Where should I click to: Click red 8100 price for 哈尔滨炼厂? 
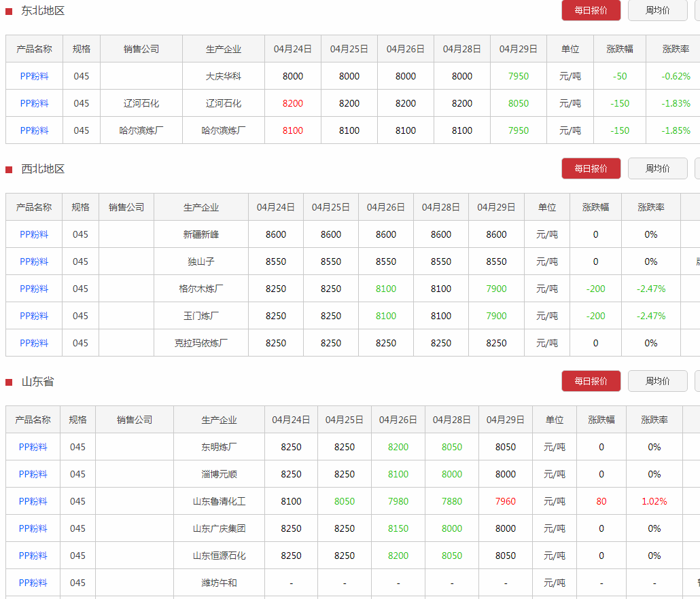tap(293, 130)
